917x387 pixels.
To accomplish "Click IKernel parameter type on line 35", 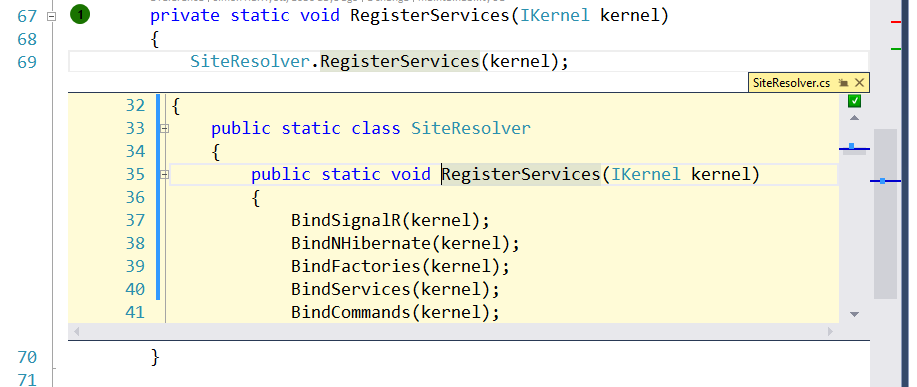I will click(646, 174).
